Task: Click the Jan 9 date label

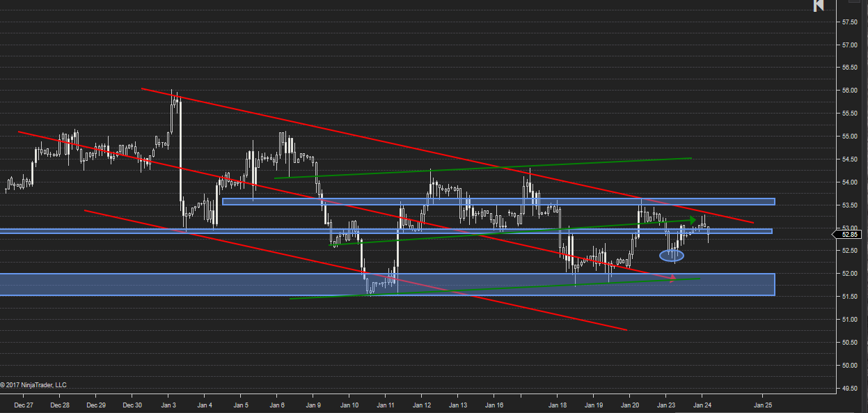Action: pyautogui.click(x=313, y=405)
